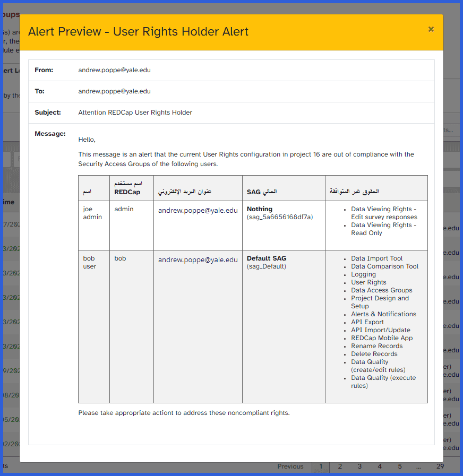Click 'Project Design and Setup' list item
463x476 pixels.
click(x=380, y=302)
